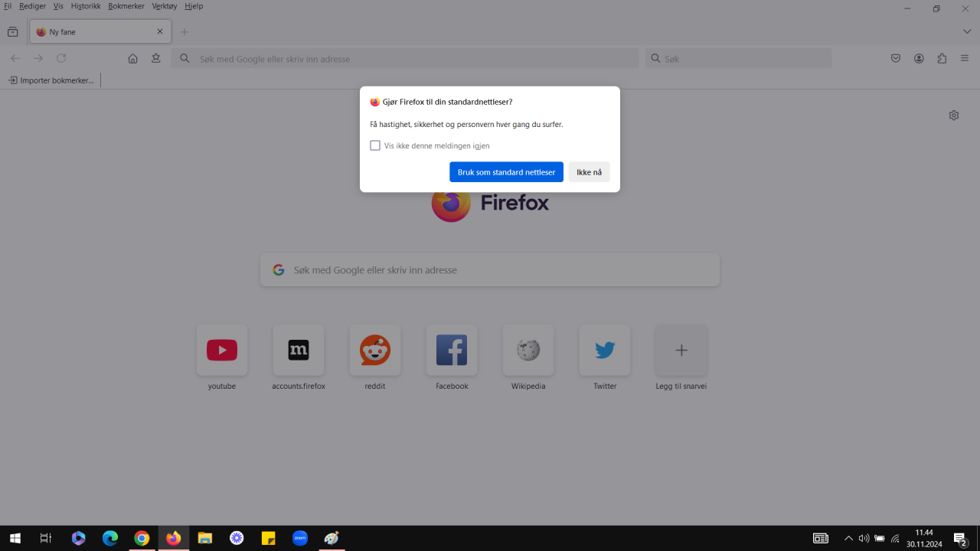Screen dimensions: 980x551
Task: Open the volume control in the tray
Action: click(864, 538)
